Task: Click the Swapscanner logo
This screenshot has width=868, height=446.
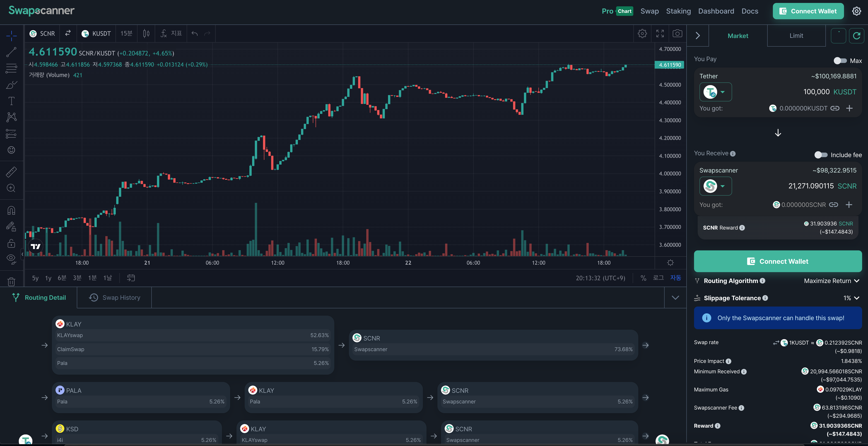Action: (41, 11)
